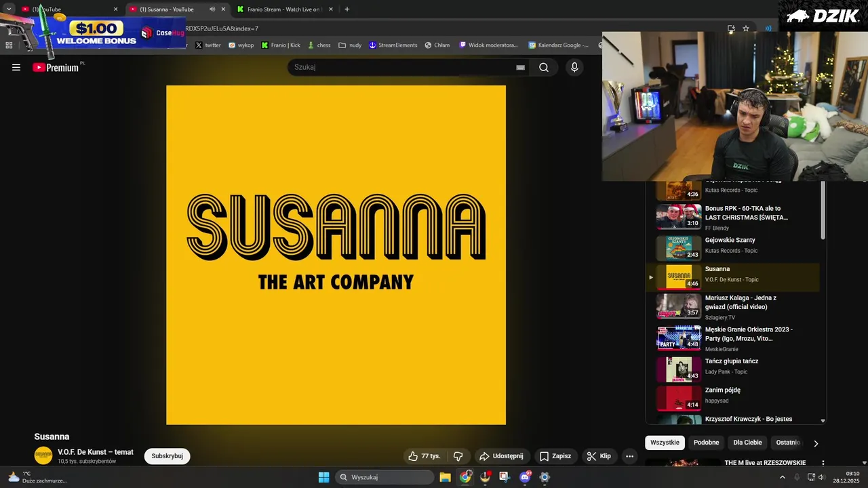Play Gejowskie Szanty from the playlist
The width and height of the screenshot is (868, 488).
tap(732, 247)
